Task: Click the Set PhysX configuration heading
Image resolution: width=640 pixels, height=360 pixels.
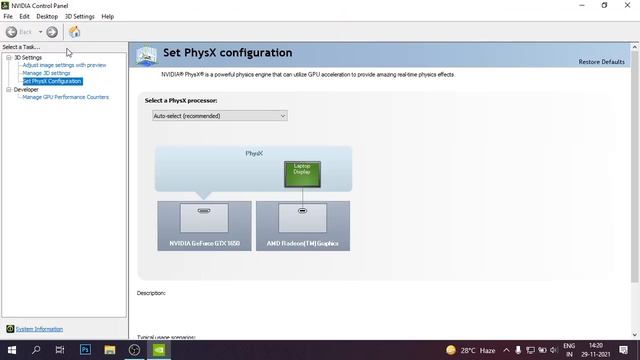Action: tap(228, 53)
